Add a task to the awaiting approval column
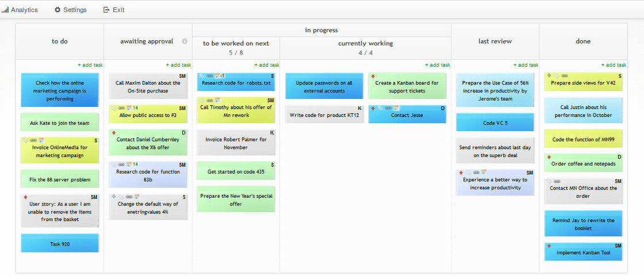 (178, 65)
